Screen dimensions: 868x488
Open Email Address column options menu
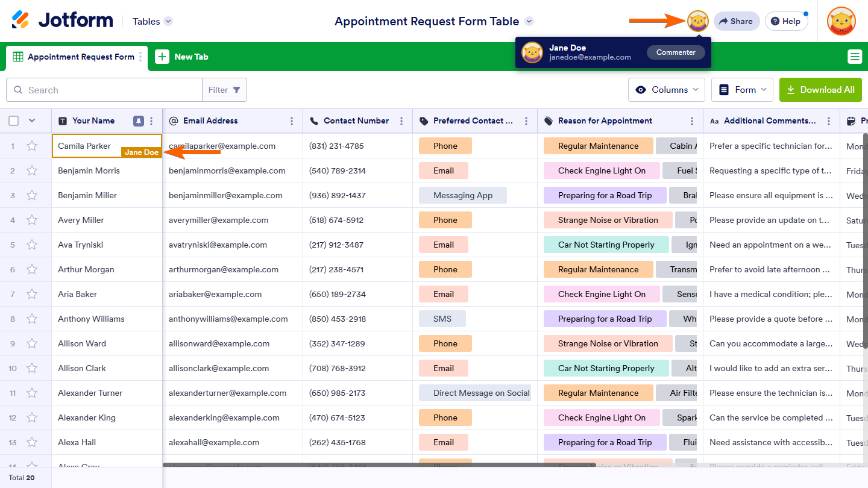(x=292, y=121)
